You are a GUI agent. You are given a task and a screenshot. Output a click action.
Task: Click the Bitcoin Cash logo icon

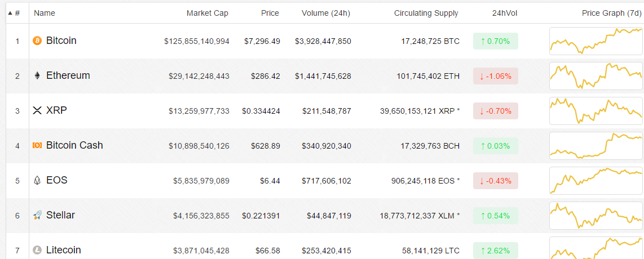click(x=38, y=146)
